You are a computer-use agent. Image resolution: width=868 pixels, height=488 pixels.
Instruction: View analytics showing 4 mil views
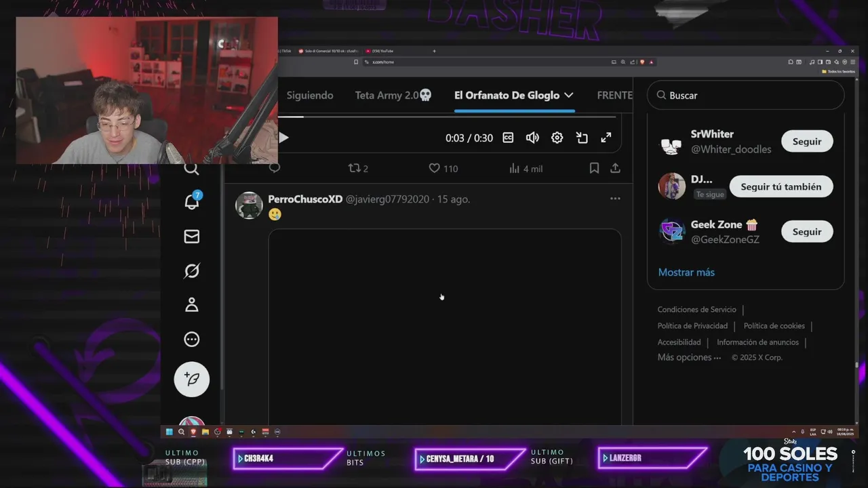pyautogui.click(x=526, y=168)
